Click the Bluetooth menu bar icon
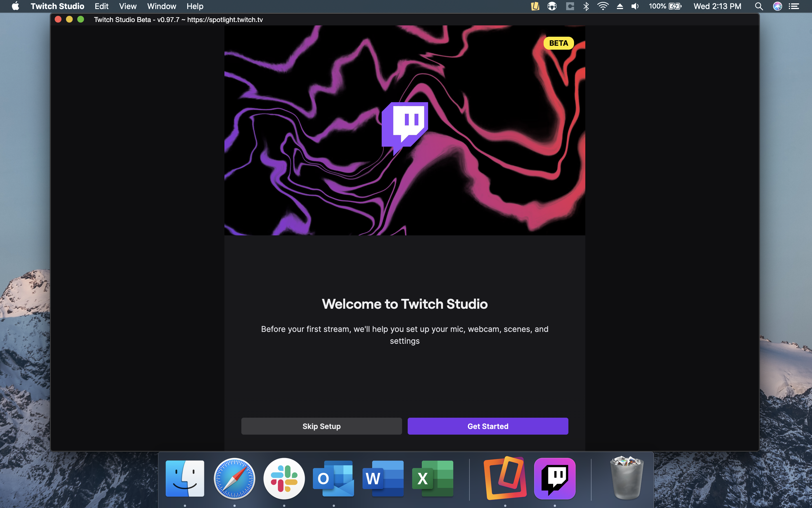Viewport: 812px width, 508px height. [586, 6]
